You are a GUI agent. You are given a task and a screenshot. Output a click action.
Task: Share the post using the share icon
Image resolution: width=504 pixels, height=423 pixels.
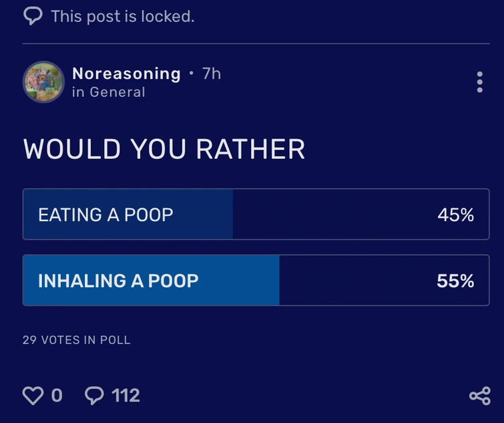point(479,396)
